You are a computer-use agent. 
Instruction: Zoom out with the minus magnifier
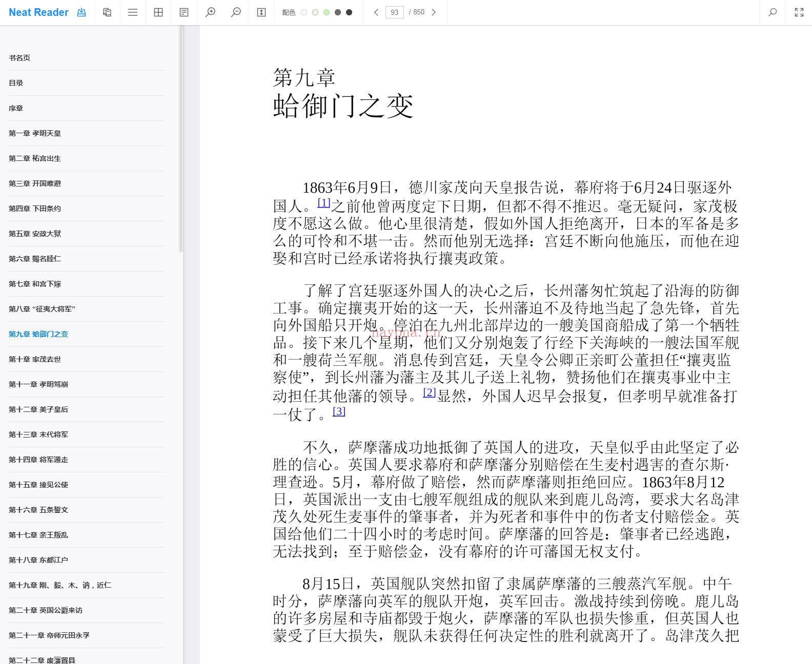coord(236,12)
